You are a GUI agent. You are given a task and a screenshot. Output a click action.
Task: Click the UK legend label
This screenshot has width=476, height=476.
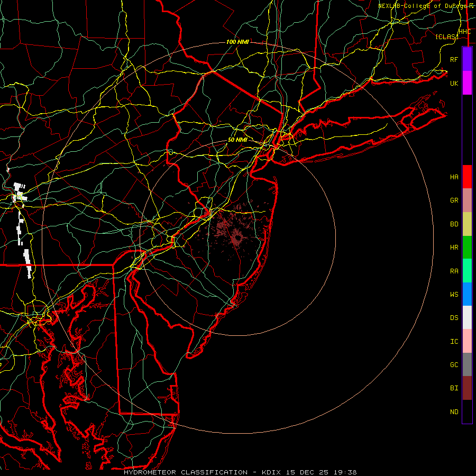[454, 83]
